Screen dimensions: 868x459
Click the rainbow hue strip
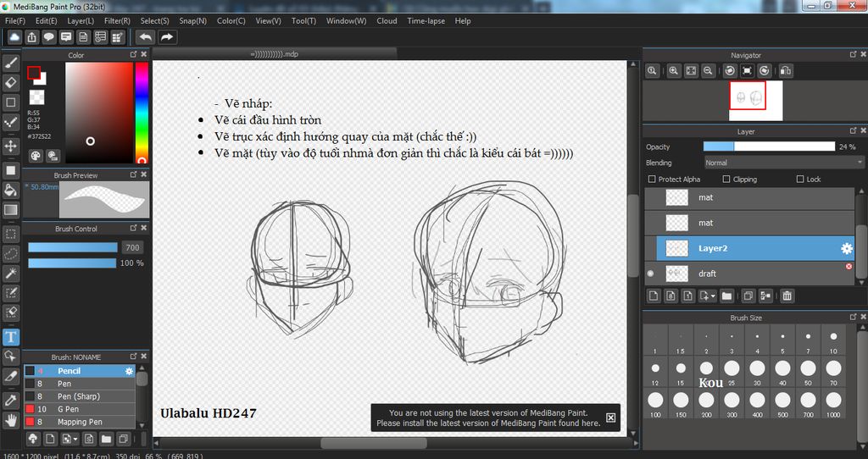coord(142,113)
